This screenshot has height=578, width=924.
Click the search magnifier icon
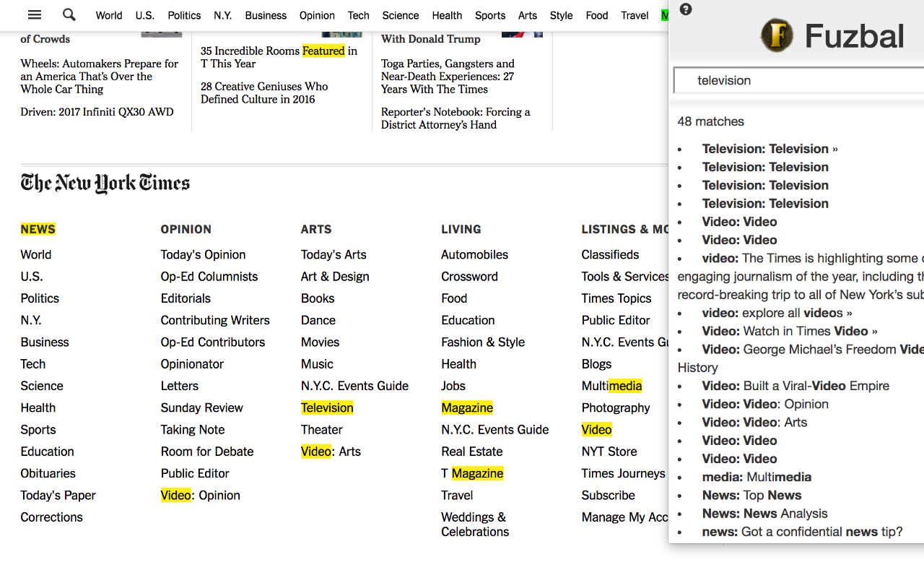[x=69, y=14]
